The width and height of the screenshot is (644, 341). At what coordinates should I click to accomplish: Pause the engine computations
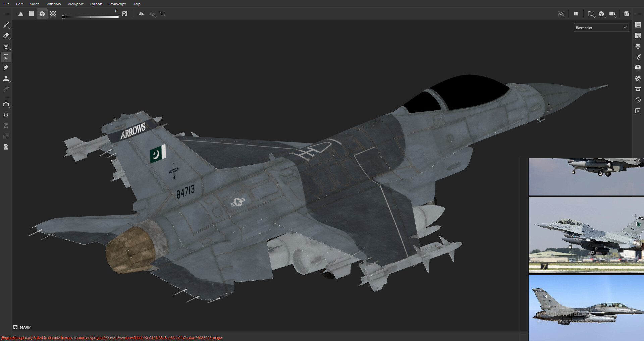click(576, 14)
